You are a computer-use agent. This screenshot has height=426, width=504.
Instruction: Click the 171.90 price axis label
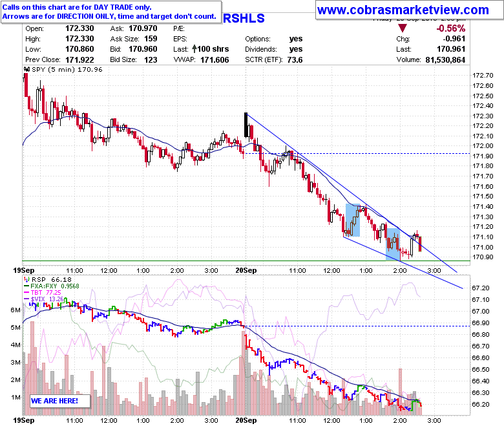(x=483, y=156)
